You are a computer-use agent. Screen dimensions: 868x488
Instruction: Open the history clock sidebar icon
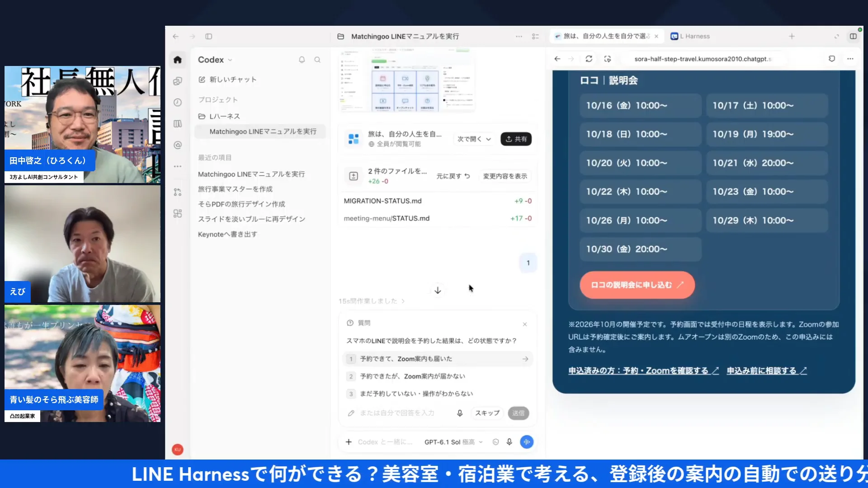coord(178,102)
